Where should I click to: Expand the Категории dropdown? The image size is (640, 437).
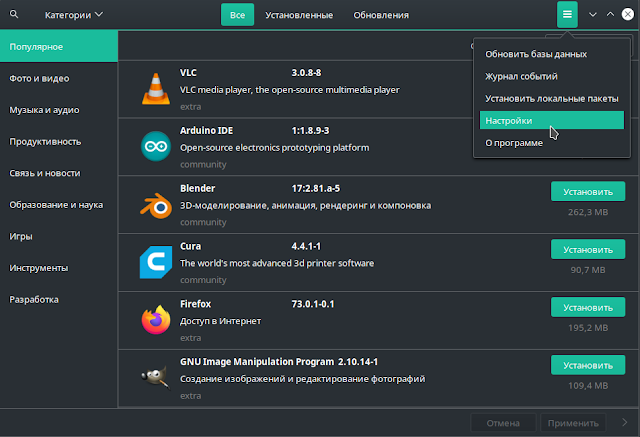tap(74, 15)
